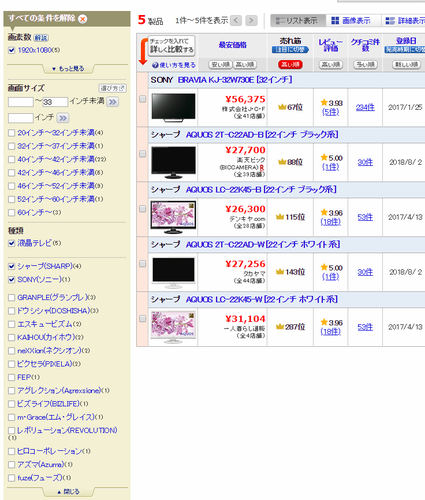Open the AQUOS LC-22K45-B thumbnail image
Screen dimensions: 425x500
tap(173, 217)
